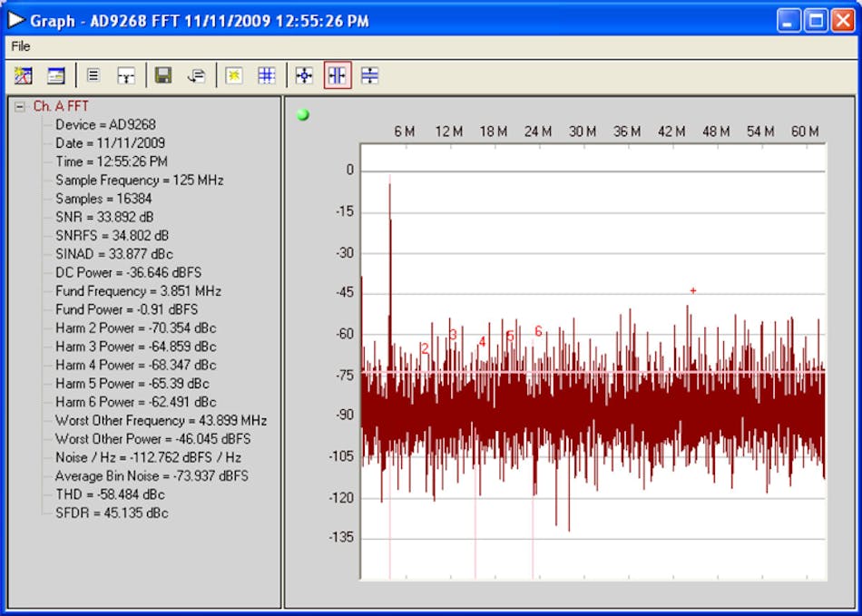Click the red plus spur marker on graph

692,289
